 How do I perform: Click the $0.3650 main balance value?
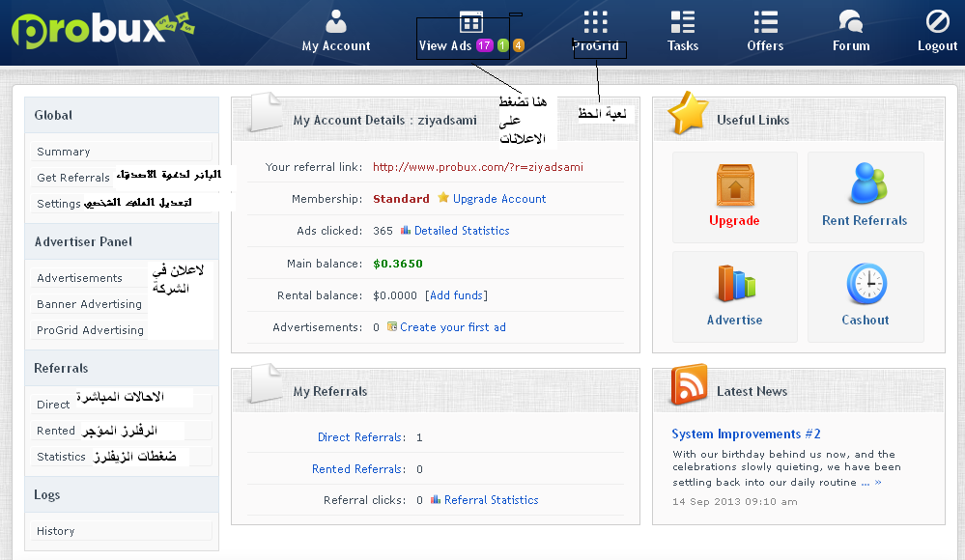(x=398, y=264)
